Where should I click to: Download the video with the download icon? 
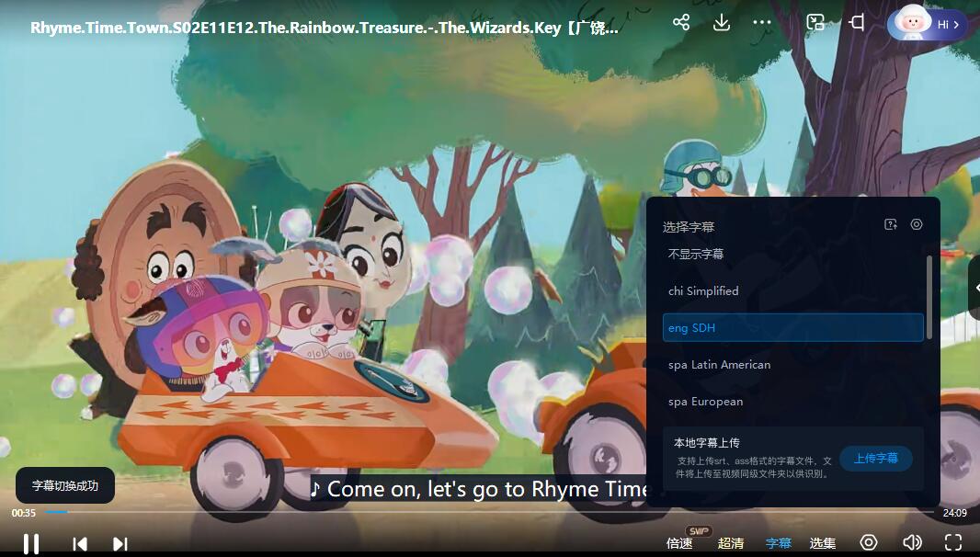(x=722, y=23)
